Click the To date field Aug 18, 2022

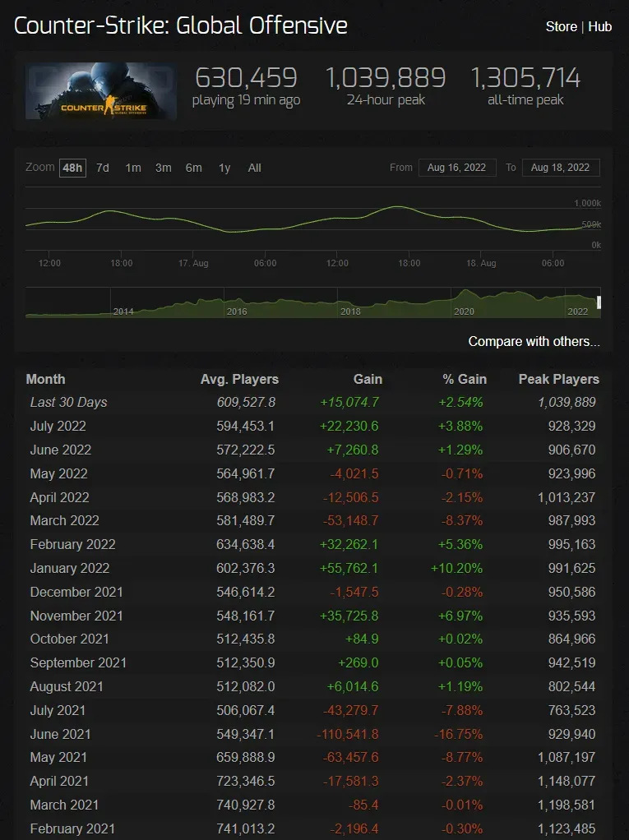[561, 168]
